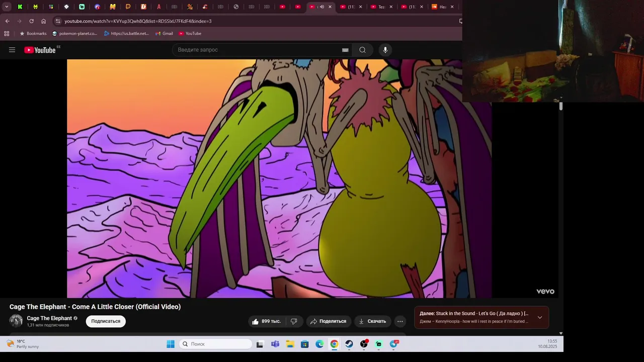Image resolution: width=644 pixels, height=362 pixels.
Task: Switch to the 'Tes' YouTube tab
Action: (x=381, y=7)
